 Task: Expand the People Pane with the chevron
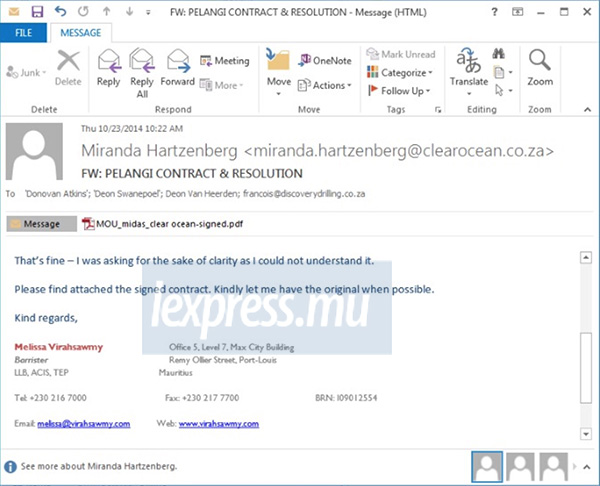(x=587, y=467)
